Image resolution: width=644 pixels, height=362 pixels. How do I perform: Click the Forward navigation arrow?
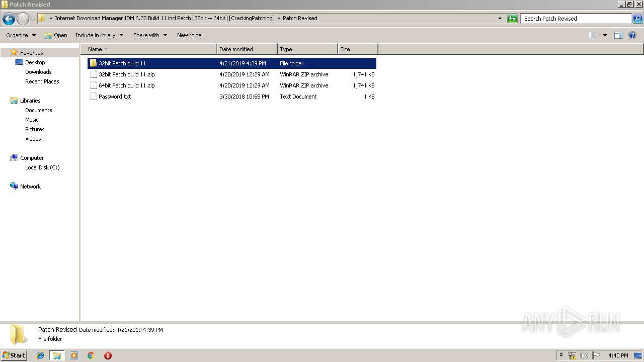pyautogui.click(x=23, y=19)
